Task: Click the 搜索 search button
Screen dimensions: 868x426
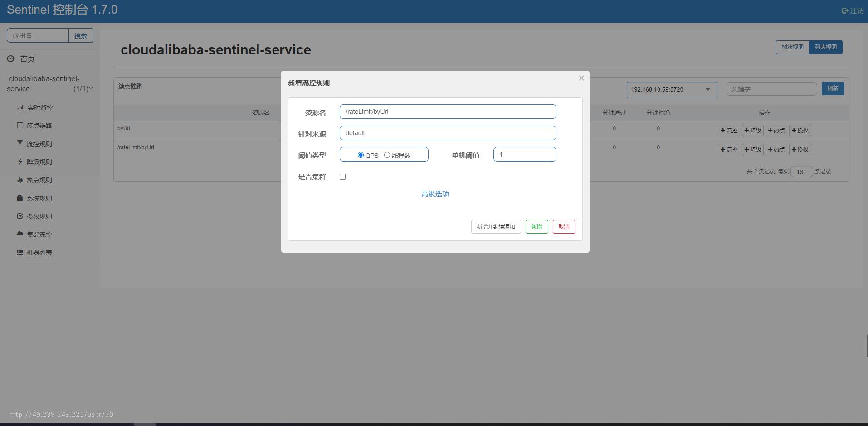Action: pyautogui.click(x=81, y=35)
